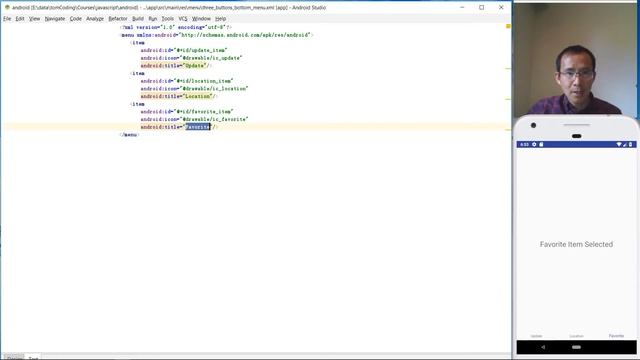Click the settings gear icon in emulator status bar
The height and width of the screenshot is (360, 640).
coord(534,144)
